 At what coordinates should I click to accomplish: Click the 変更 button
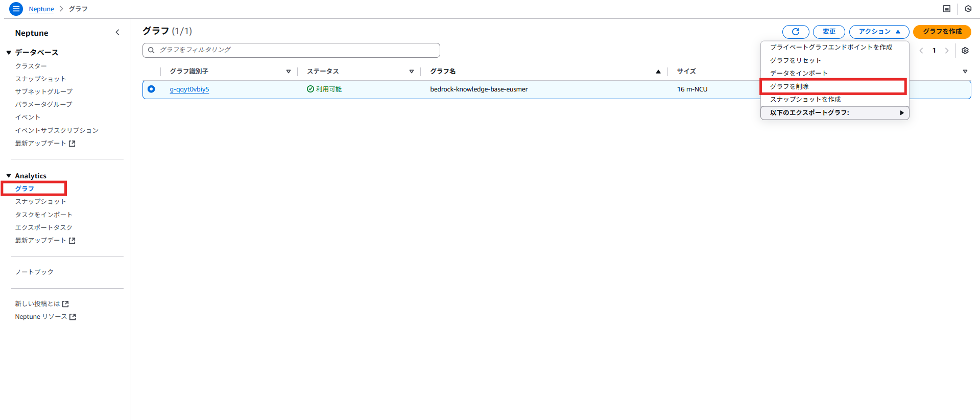[x=829, y=32]
